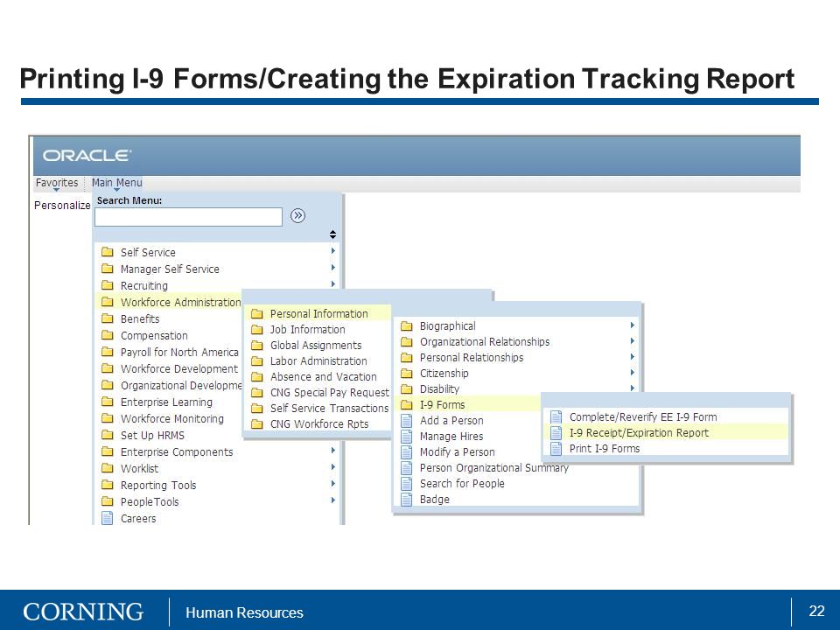Click the search go arrow icon
The height and width of the screenshot is (630, 840).
(x=297, y=216)
